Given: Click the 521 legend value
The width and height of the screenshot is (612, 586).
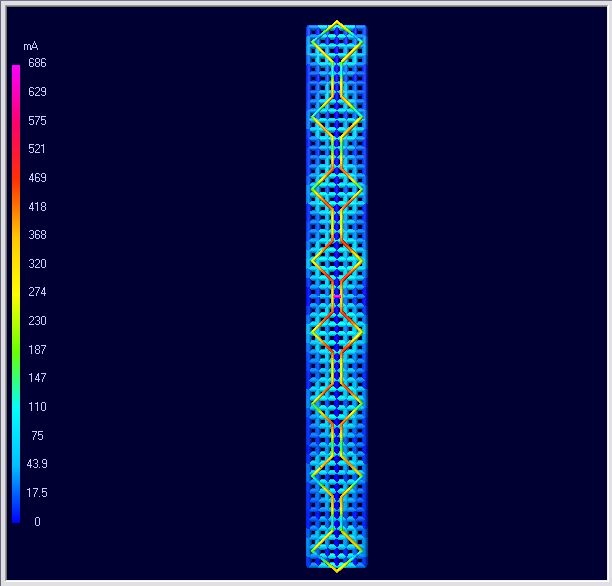Looking at the screenshot, I should [37, 149].
